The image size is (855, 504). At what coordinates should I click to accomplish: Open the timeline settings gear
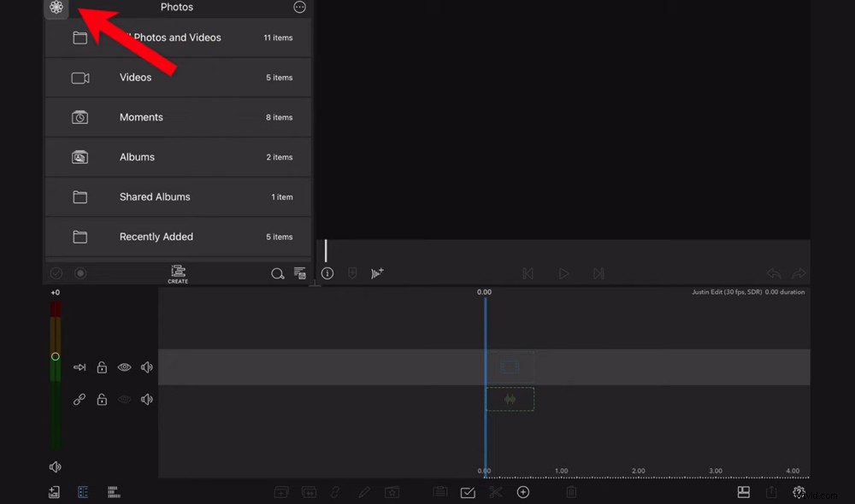pos(799,492)
